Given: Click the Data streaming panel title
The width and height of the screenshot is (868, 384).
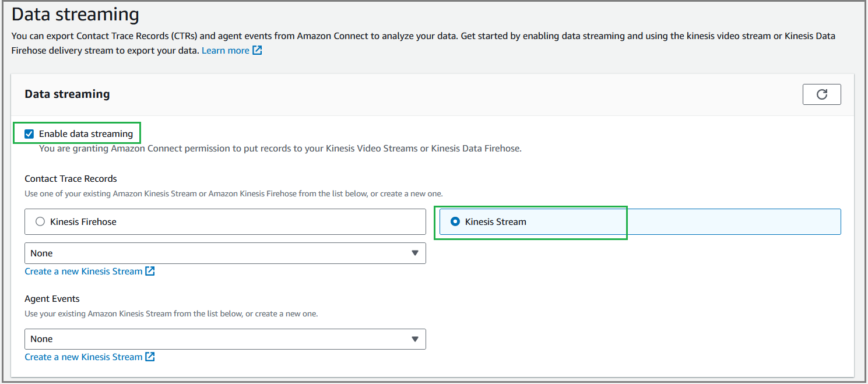Looking at the screenshot, I should 67,94.
